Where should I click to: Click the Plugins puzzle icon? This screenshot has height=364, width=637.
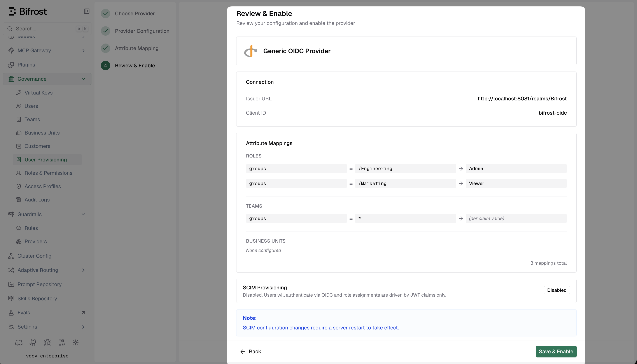(x=11, y=65)
